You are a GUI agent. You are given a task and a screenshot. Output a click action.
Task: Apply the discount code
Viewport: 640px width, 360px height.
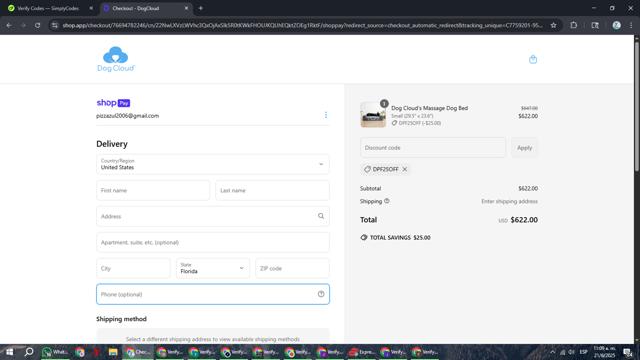pos(524,147)
